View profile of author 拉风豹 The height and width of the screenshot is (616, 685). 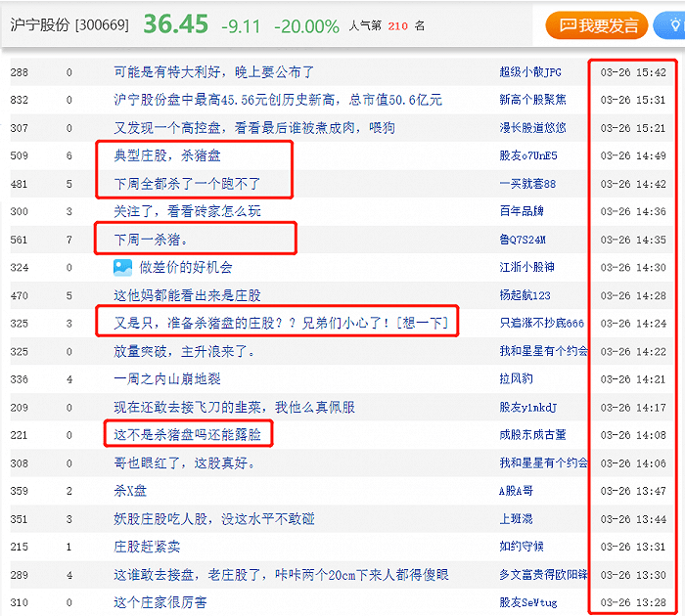(x=516, y=378)
